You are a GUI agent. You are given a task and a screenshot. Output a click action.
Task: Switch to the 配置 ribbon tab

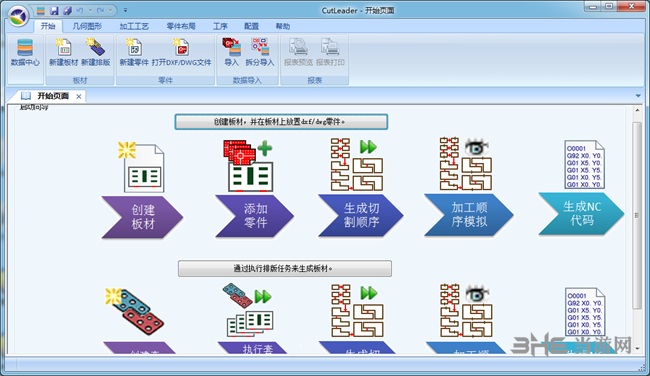251,26
